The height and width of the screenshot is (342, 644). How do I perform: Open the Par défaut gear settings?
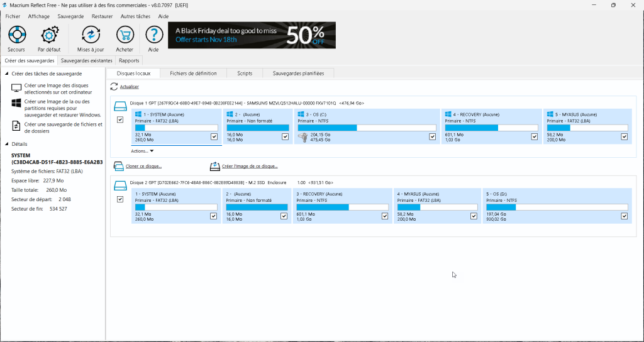coord(49,35)
